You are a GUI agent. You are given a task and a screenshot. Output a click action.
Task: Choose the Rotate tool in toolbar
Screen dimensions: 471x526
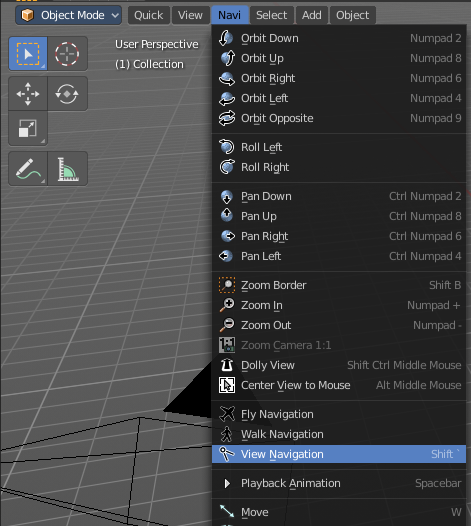(67, 94)
